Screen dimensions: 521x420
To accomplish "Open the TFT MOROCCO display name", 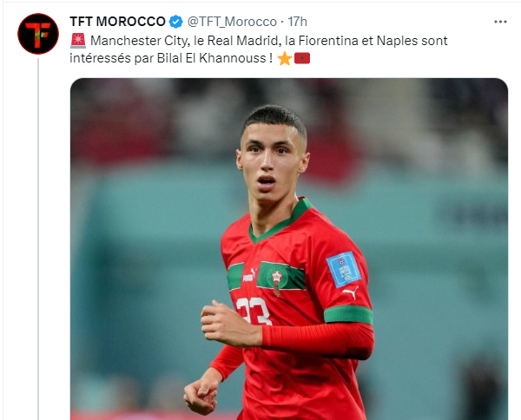I will 117,22.
